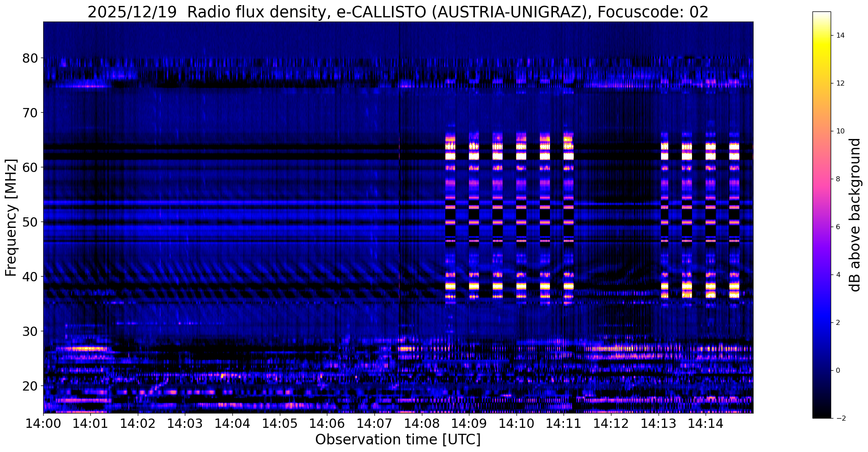Click the 14:03 time tick label
The width and height of the screenshot is (868, 452).
[185, 423]
